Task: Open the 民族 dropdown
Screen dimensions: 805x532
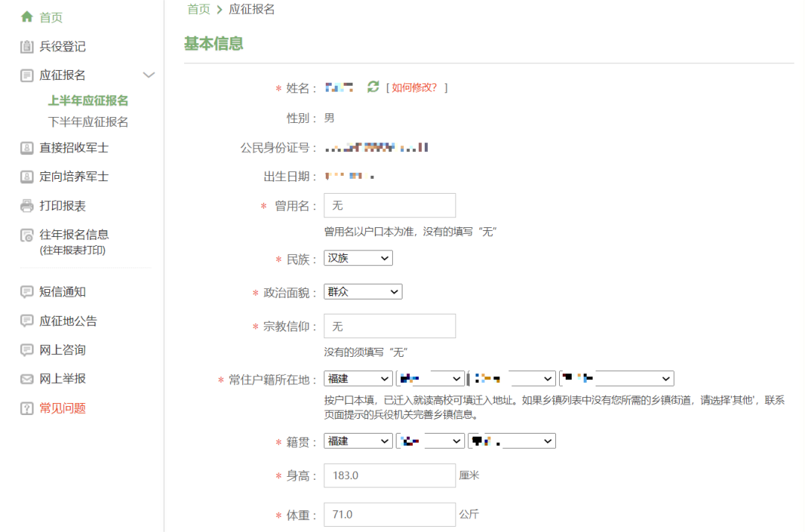Action: click(358, 257)
